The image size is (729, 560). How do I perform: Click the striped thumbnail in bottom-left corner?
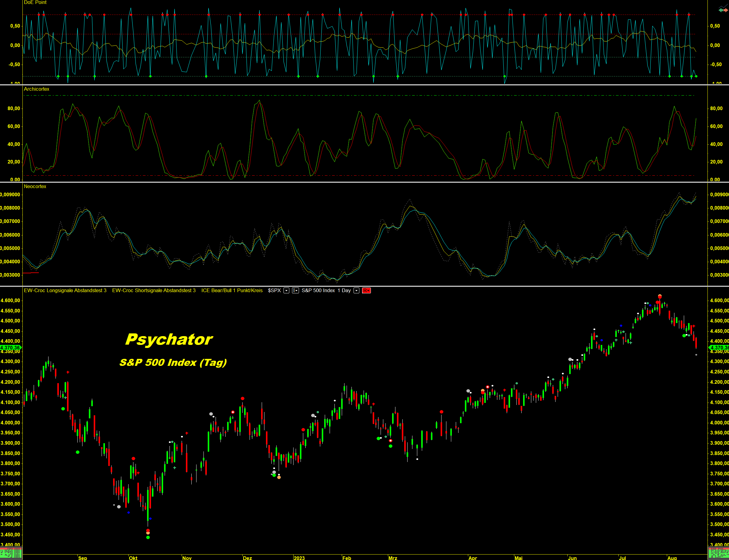coord(11,553)
